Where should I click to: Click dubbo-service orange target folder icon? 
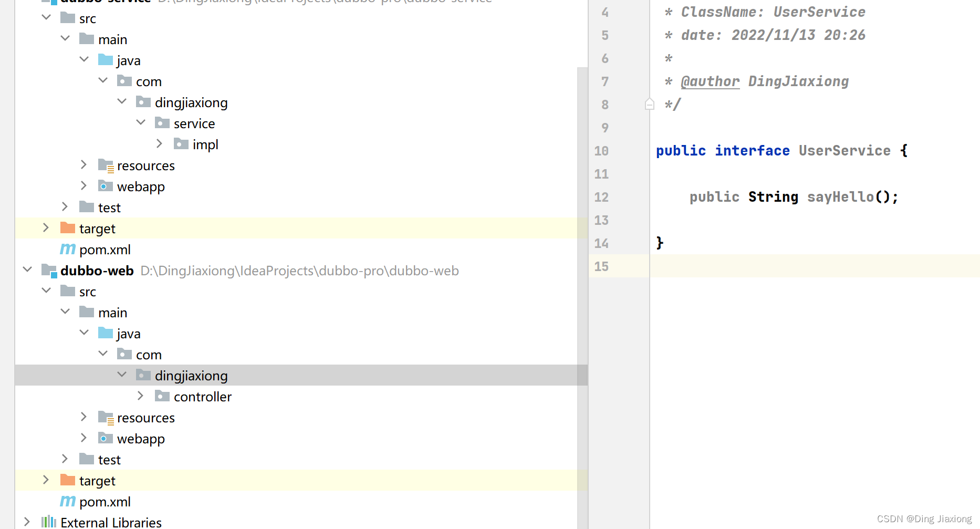(68, 227)
